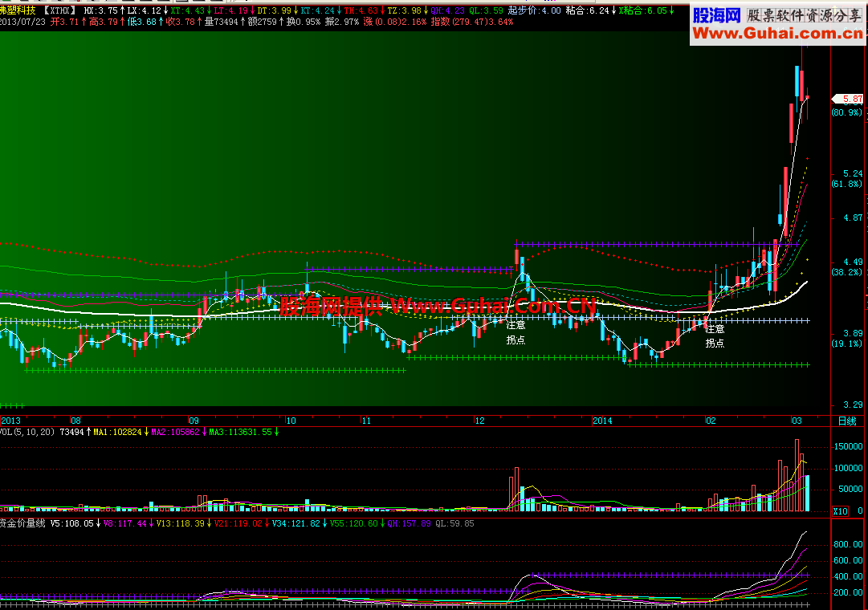Select the VOL(5,10,20) indicator label

pos(27,432)
